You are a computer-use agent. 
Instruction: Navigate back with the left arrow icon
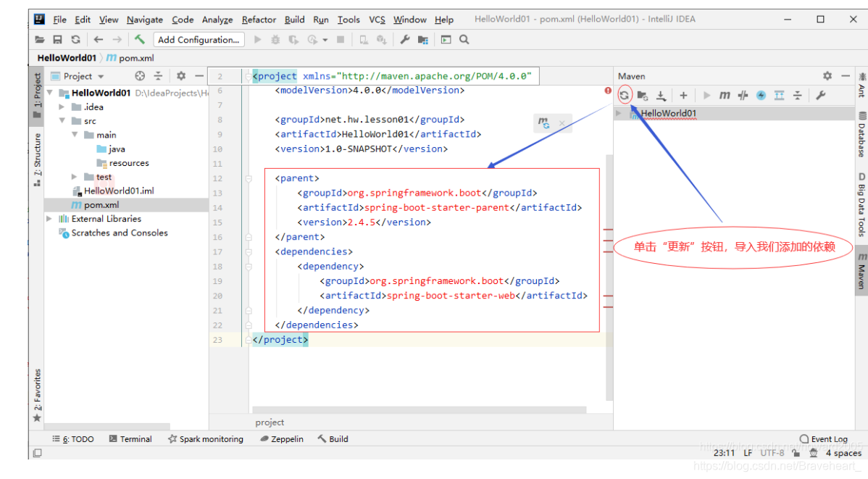click(99, 40)
